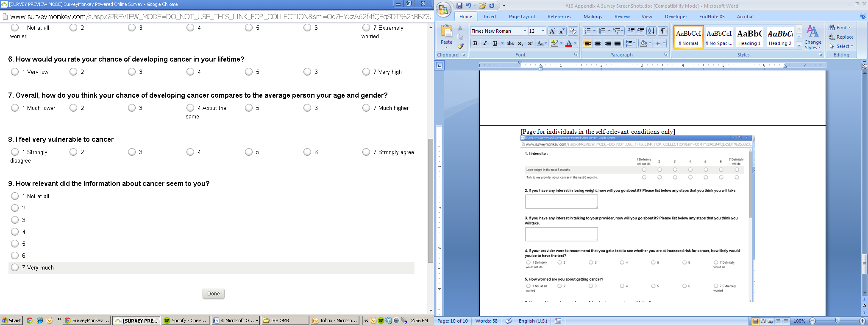The width and height of the screenshot is (868, 326).
Task: Apply Italic formatting in Word
Action: click(485, 43)
